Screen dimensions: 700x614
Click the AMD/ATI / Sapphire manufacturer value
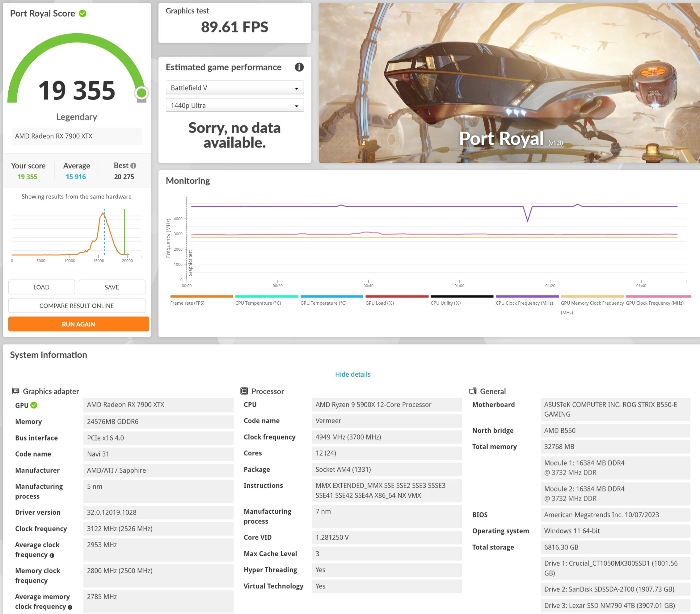click(x=158, y=470)
